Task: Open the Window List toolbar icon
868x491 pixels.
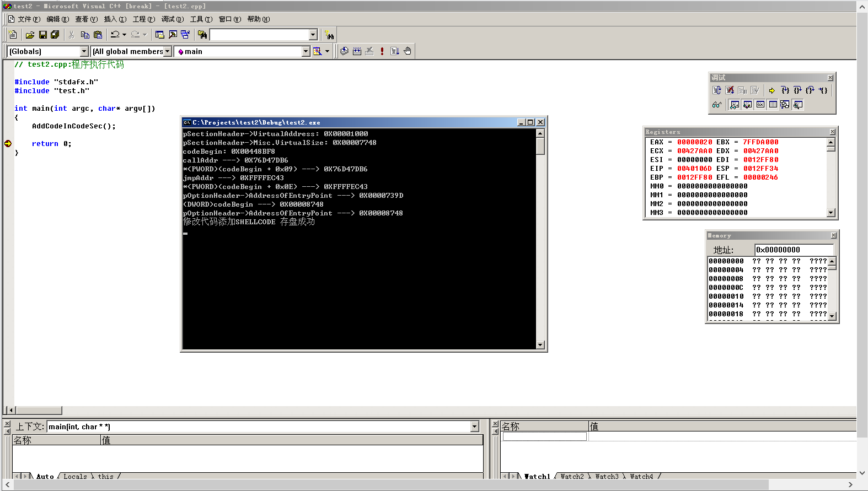Action: (x=185, y=35)
